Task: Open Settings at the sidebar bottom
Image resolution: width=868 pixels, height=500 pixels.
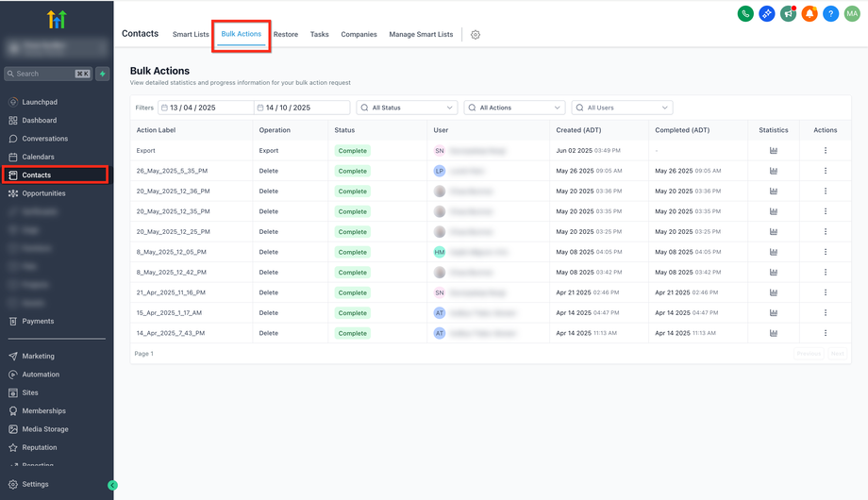Action: (35, 484)
